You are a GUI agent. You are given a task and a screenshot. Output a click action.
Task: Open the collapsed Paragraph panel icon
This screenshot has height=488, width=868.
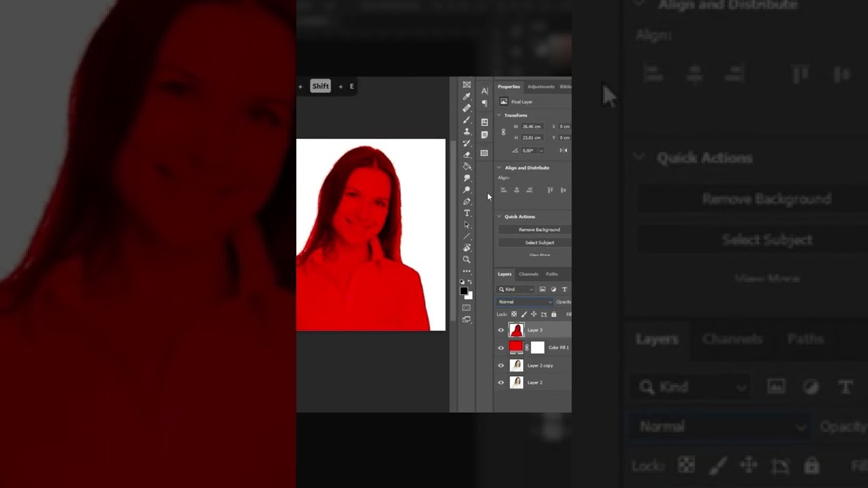pyautogui.click(x=484, y=103)
